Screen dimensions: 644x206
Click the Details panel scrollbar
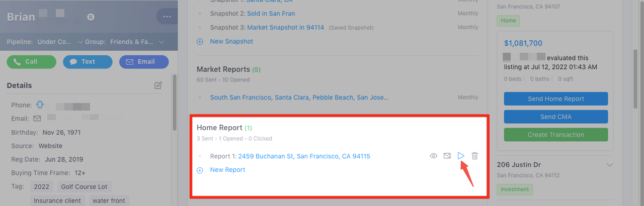pyautogui.click(x=175, y=103)
